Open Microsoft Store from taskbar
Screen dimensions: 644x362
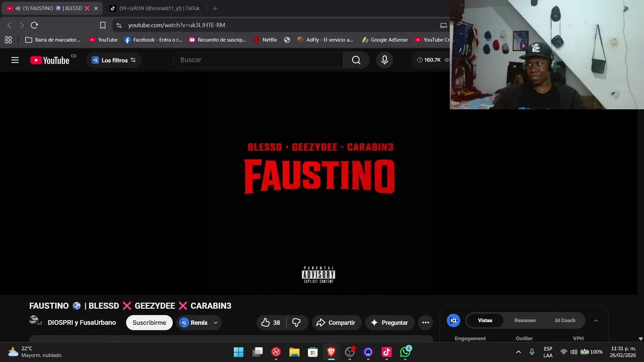point(313,352)
